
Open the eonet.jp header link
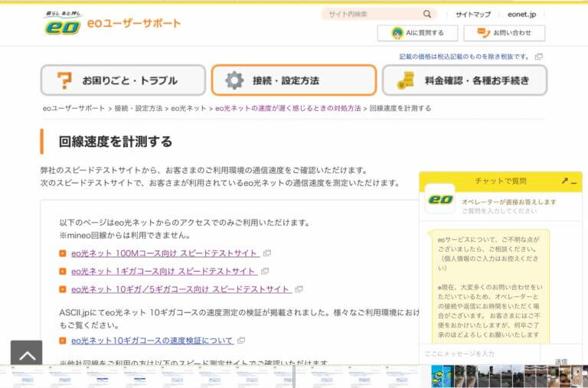521,15
